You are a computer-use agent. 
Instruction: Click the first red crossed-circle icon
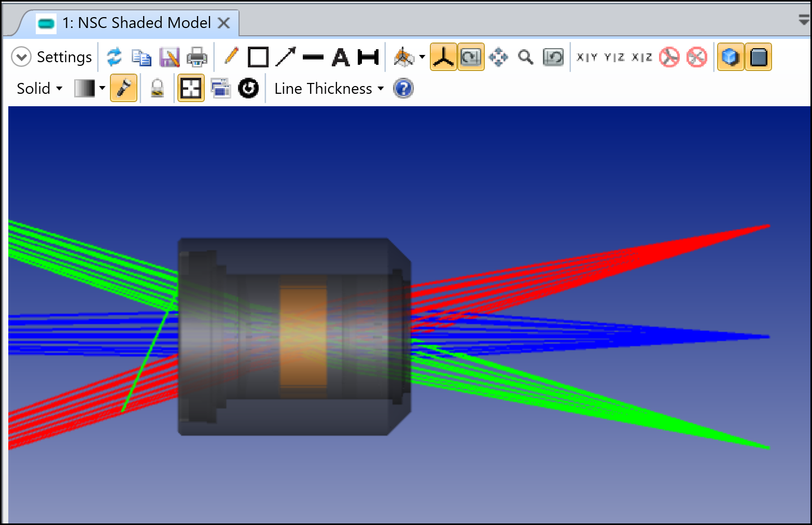[x=669, y=57]
